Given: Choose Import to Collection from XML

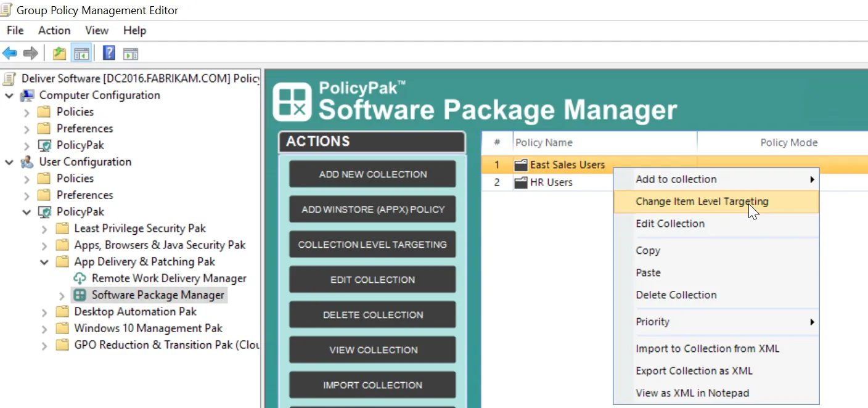Looking at the screenshot, I should 716,349.
